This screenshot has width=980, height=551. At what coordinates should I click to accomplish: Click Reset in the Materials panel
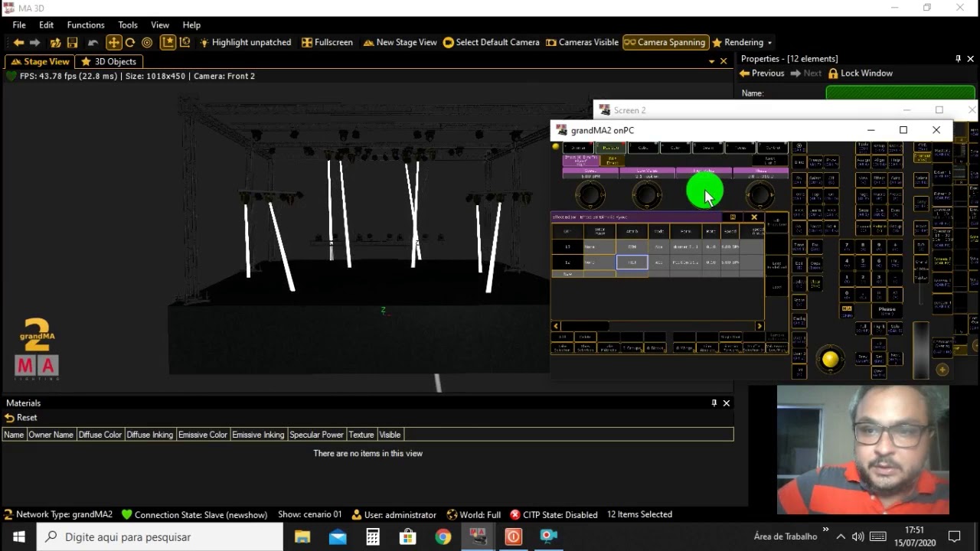click(21, 418)
